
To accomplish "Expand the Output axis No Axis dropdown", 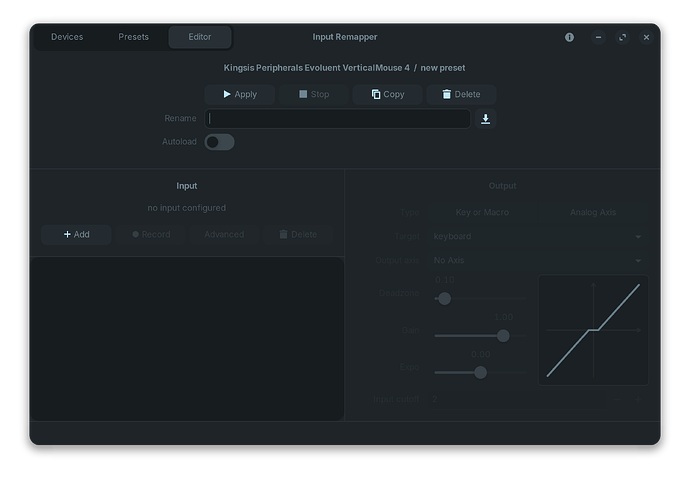I will click(x=537, y=260).
